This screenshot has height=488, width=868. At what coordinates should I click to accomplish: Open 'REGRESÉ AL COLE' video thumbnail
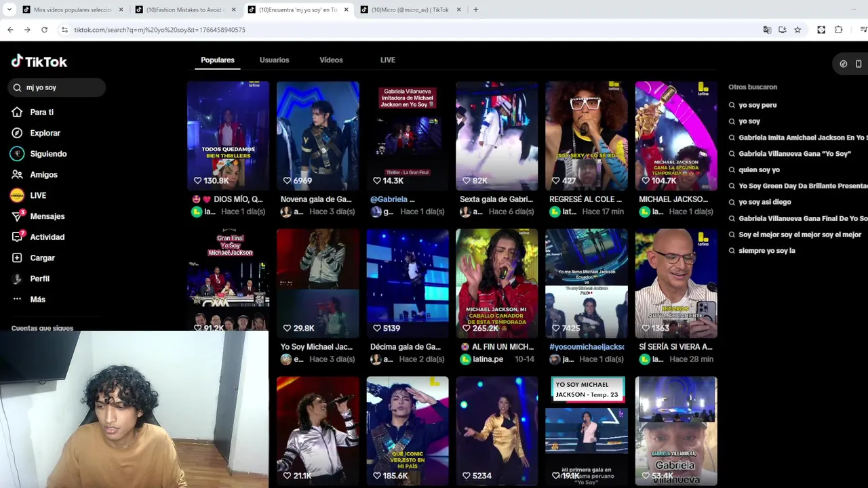586,136
